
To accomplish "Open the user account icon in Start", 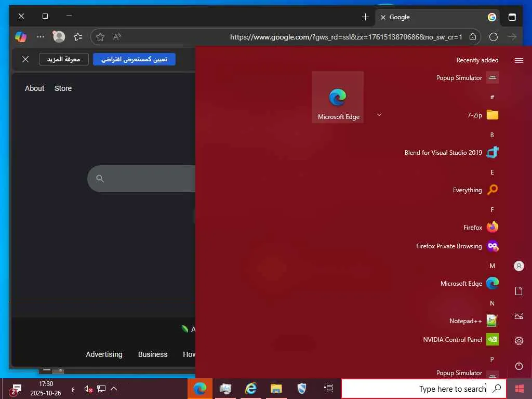I will [519, 266].
